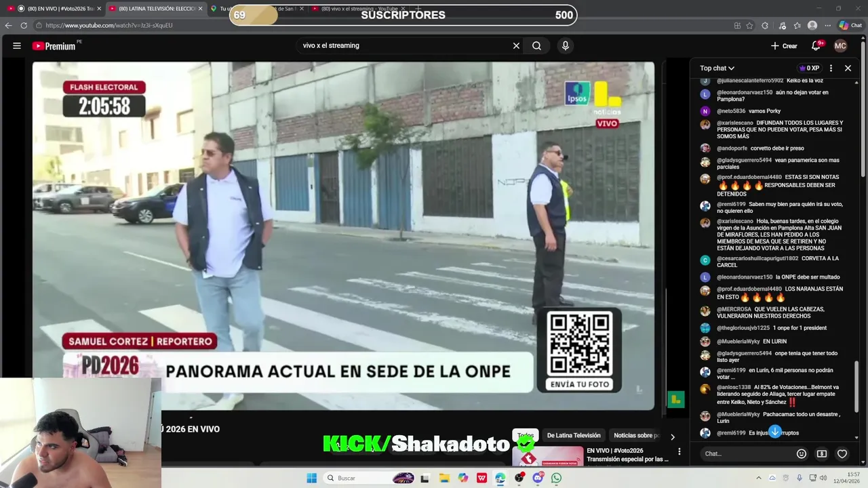The width and height of the screenshot is (868, 488).
Task: Open the notifications bell
Action: 816,45
